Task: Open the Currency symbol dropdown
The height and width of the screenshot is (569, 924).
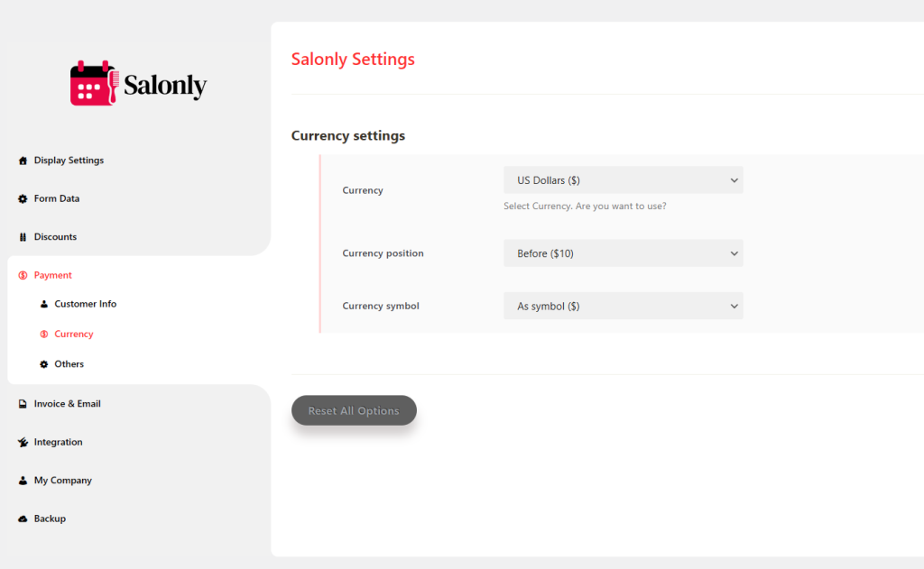Action: click(623, 307)
